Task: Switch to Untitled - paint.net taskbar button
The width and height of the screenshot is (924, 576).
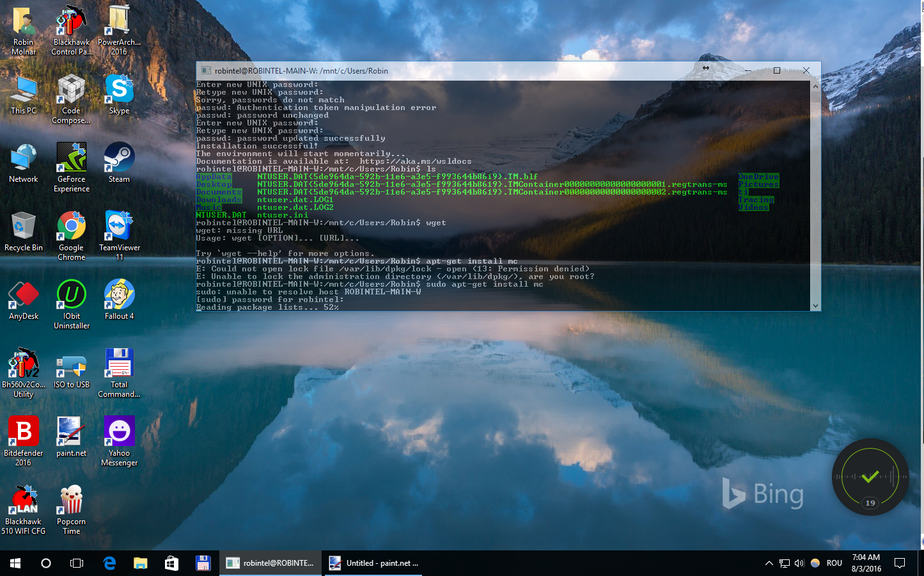Action: (373, 563)
